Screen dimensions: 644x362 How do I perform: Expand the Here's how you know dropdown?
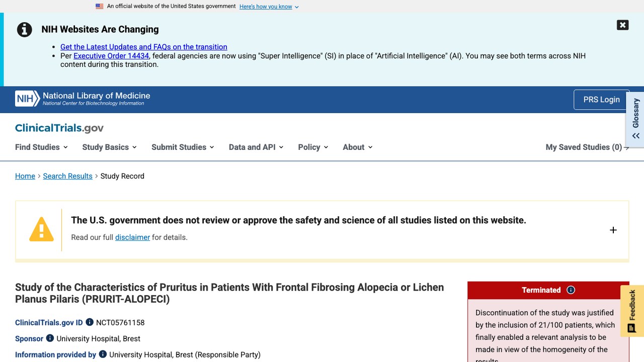click(x=269, y=7)
